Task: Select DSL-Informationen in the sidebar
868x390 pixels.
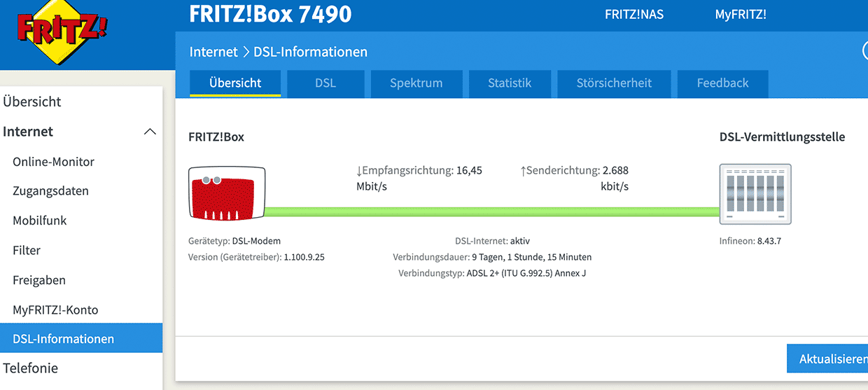Action: pos(81,339)
